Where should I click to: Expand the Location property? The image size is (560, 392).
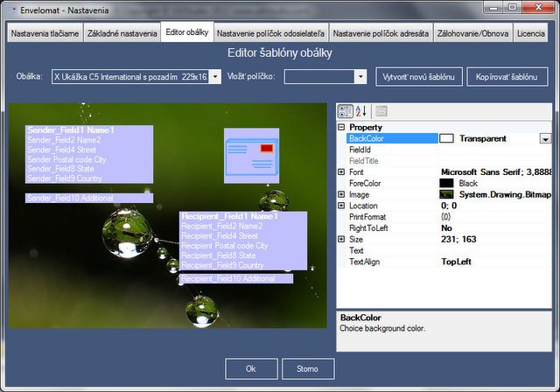(341, 206)
